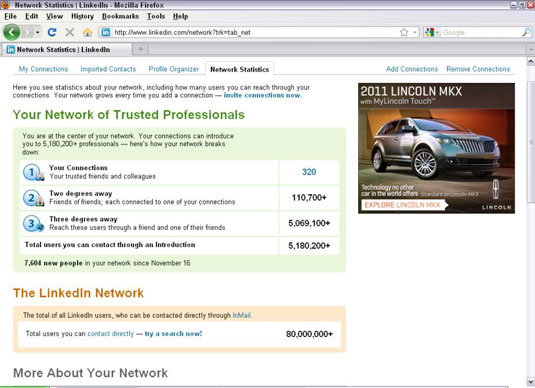The width and height of the screenshot is (535, 388).
Task: Click the Two degrees away heading
Action: 81,193
